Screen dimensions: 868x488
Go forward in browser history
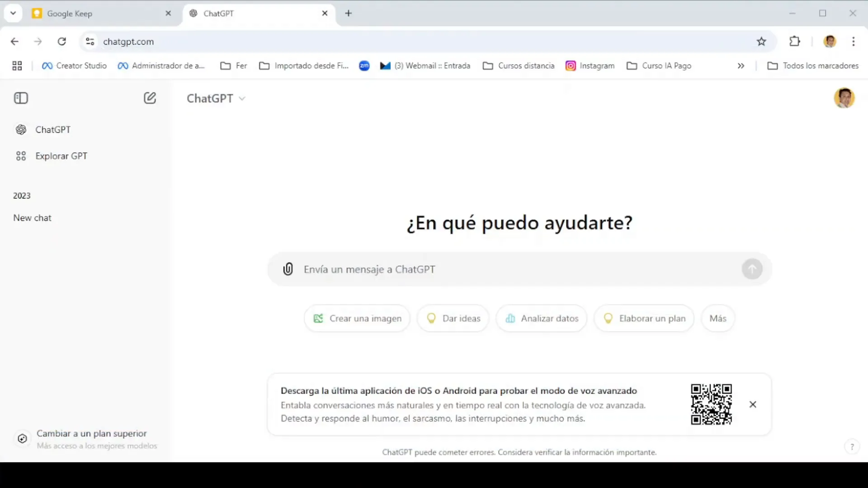[x=38, y=42]
